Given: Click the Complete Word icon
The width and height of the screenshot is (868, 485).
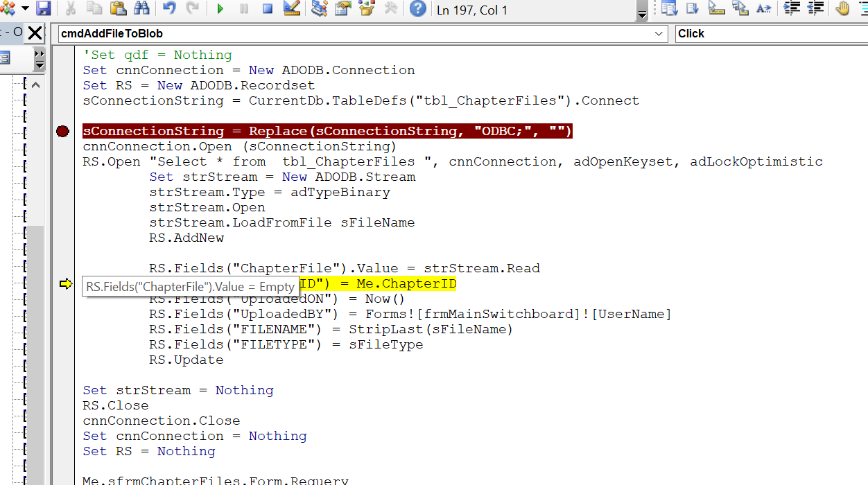Looking at the screenshot, I should [763, 9].
